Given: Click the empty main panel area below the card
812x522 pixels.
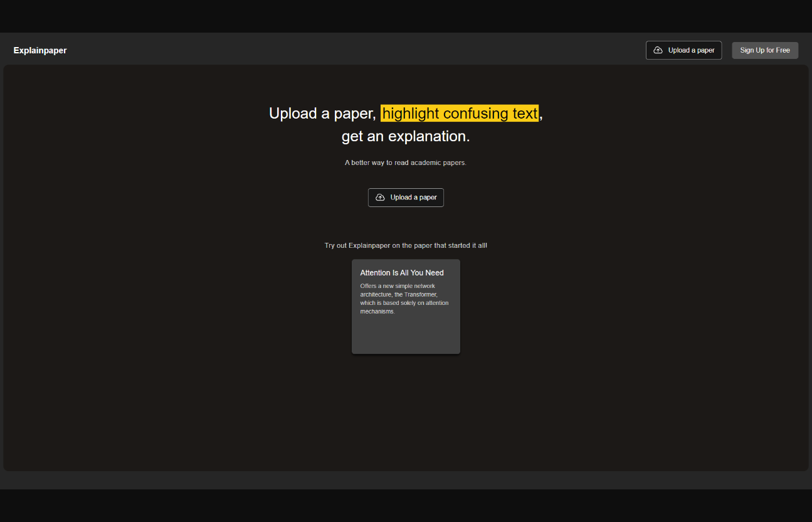Looking at the screenshot, I should 405,414.
